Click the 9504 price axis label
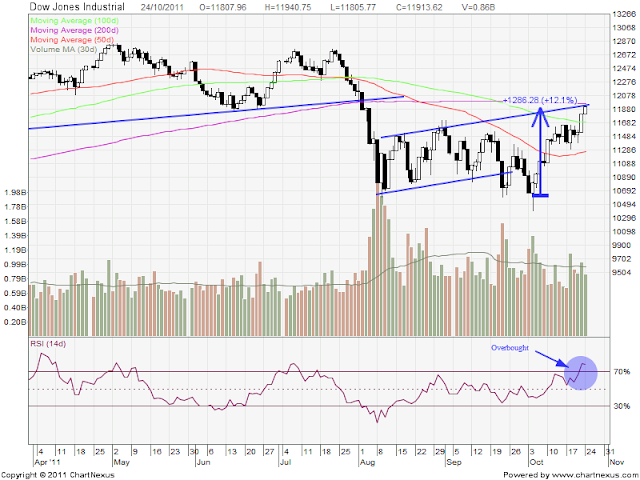The width and height of the screenshot is (640, 480). 624,272
